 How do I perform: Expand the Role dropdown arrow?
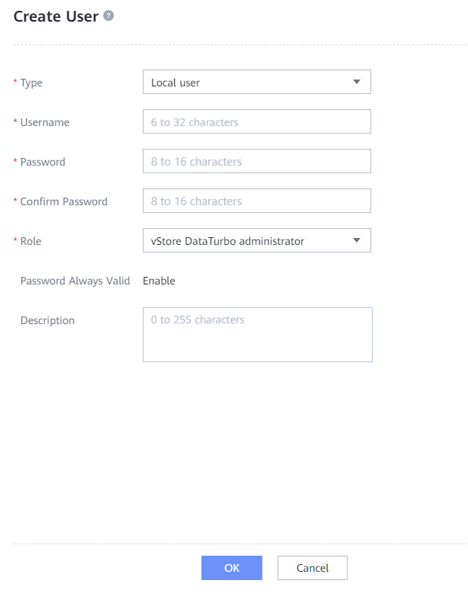coord(356,240)
